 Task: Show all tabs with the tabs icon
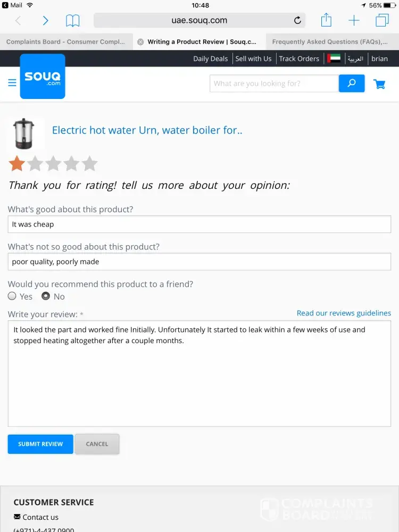[382, 20]
